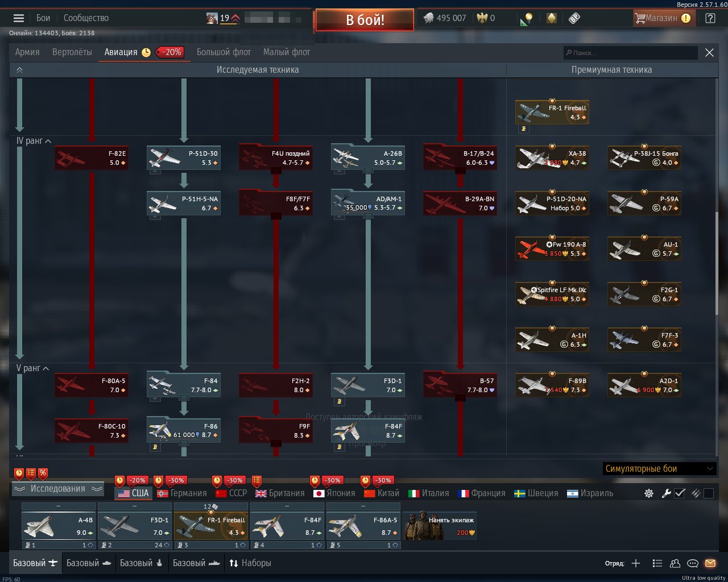The width and height of the screenshot is (728, 582).
Task: Expand the F8F/F7F vehicle group
Action: [x=276, y=203]
